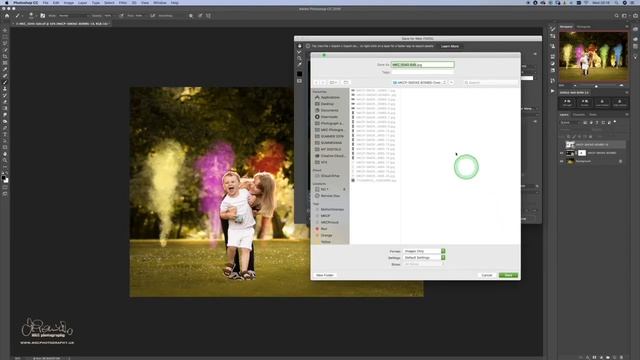Screen dimensions: 640x360
Task: Eject the NO 1 drive in the sidebar
Action: [x=344, y=189]
